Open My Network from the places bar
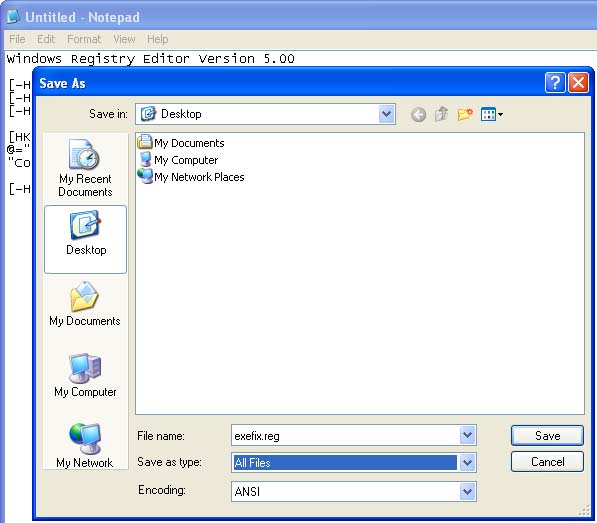Viewport: 597px width, 523px height. click(x=85, y=445)
